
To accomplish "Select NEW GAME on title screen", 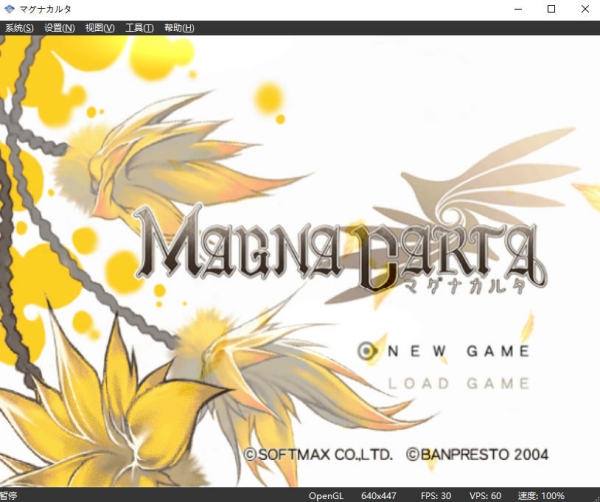I will click(x=459, y=351).
